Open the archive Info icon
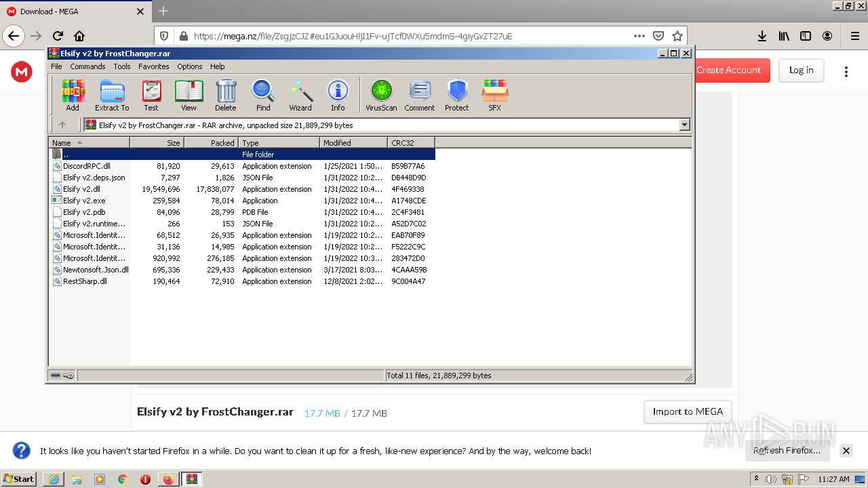Screen dimensions: 868x488 pyautogui.click(x=338, y=95)
